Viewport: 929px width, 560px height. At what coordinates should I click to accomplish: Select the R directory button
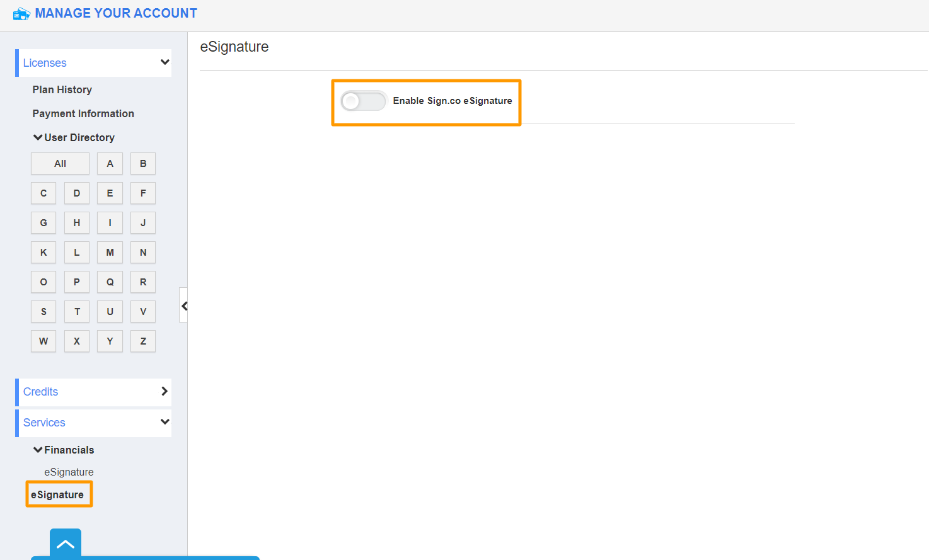tap(143, 282)
